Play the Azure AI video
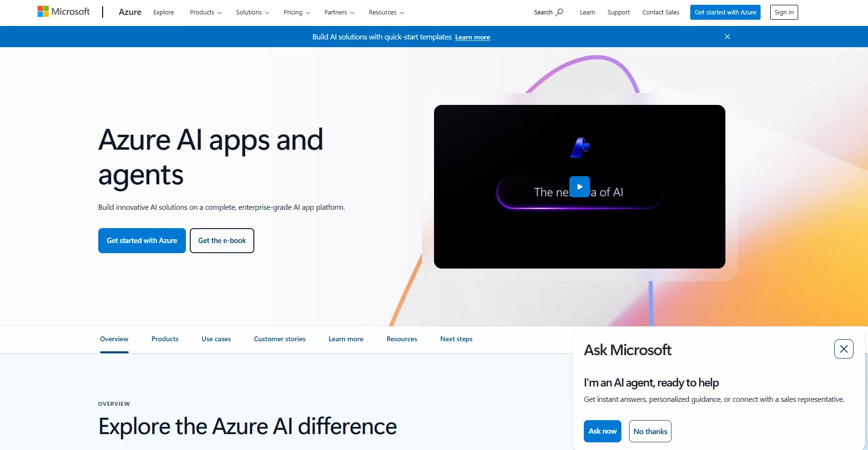 [579, 187]
